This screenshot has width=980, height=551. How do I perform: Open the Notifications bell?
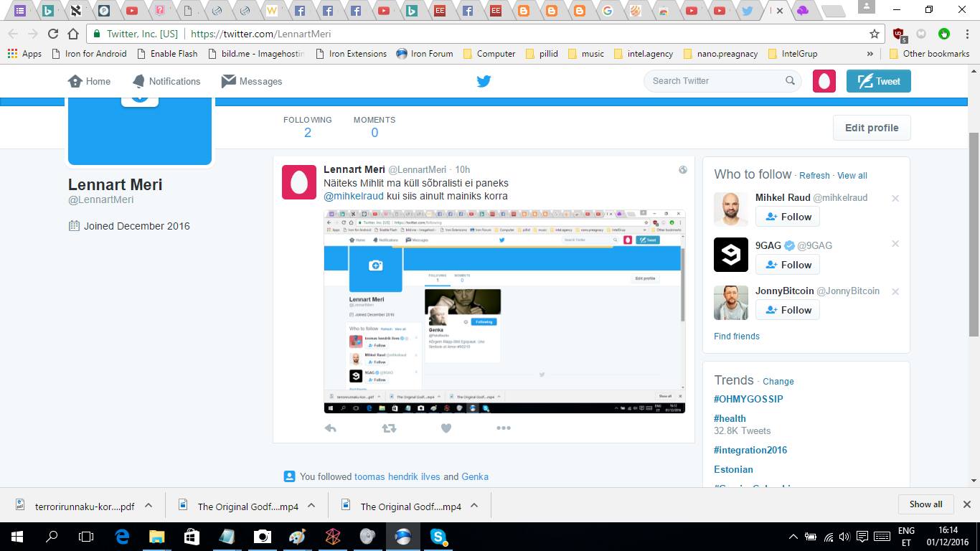166,81
